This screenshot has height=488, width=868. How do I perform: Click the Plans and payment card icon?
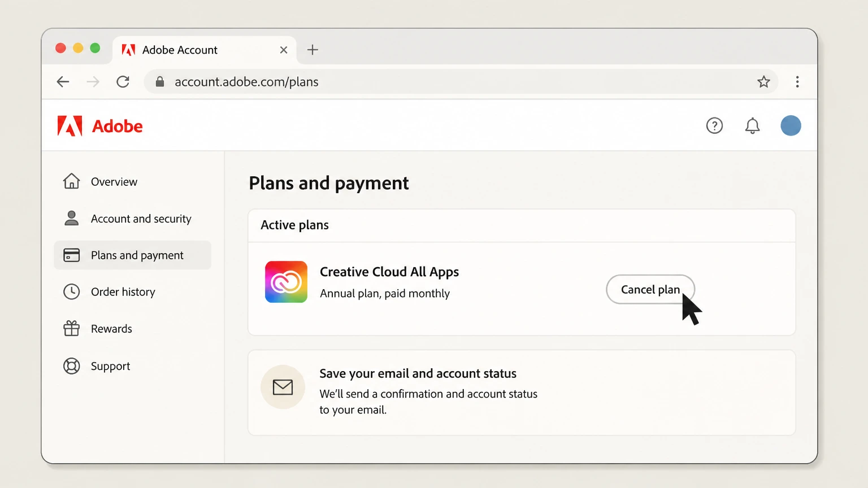72,255
